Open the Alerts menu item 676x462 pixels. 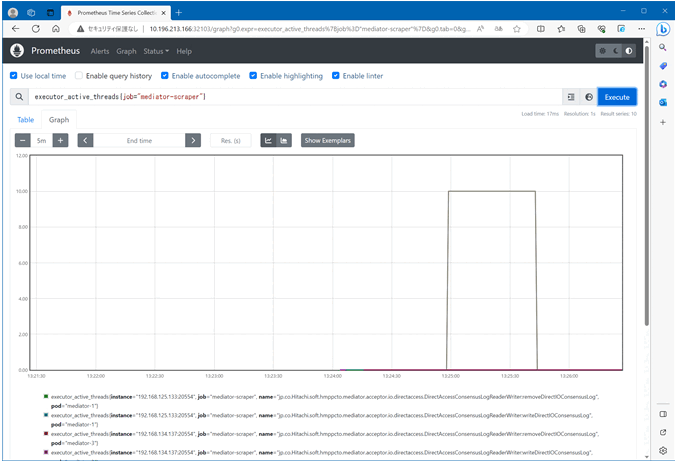coord(100,51)
